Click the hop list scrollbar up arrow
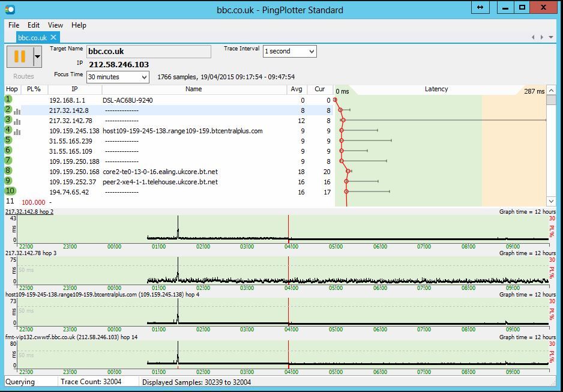Viewport: 563px width, 392px height. click(x=551, y=90)
